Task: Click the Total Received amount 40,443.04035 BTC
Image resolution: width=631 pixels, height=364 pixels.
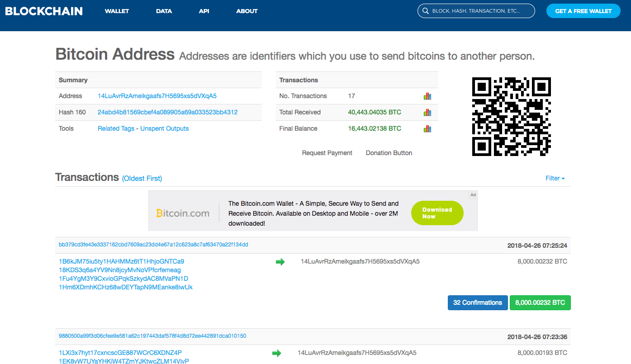Action: pyautogui.click(x=375, y=112)
